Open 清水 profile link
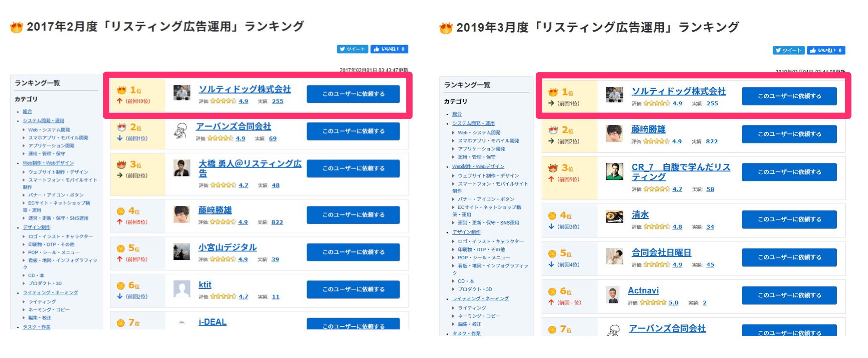The image size is (868, 358). click(640, 215)
